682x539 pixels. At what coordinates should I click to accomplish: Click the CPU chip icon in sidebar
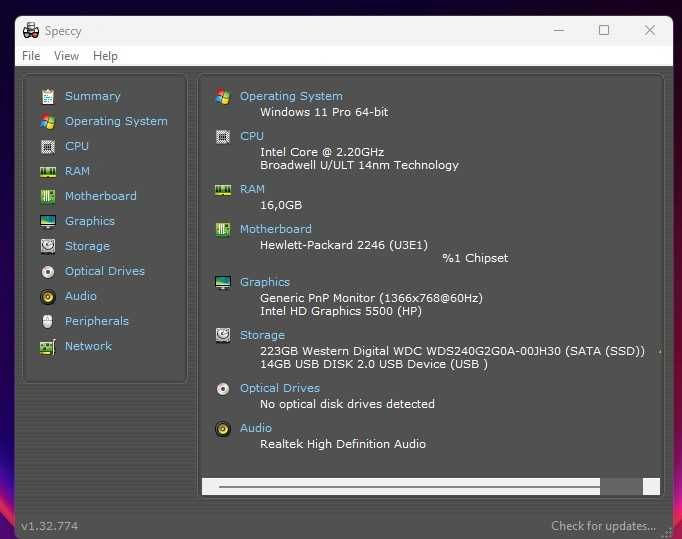[x=48, y=147]
